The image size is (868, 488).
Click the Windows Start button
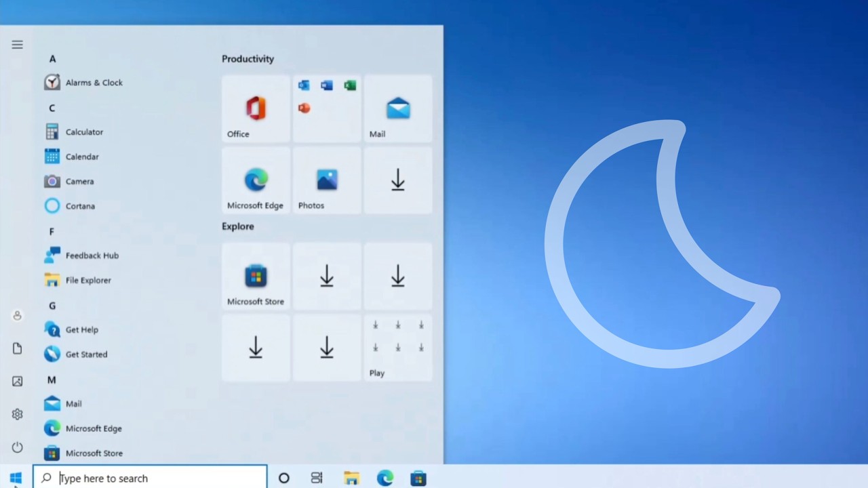[x=16, y=478]
